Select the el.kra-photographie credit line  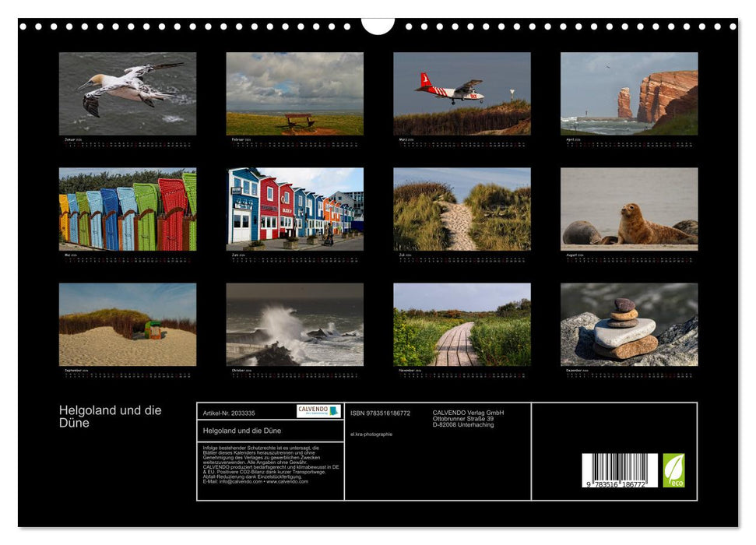[372, 433]
